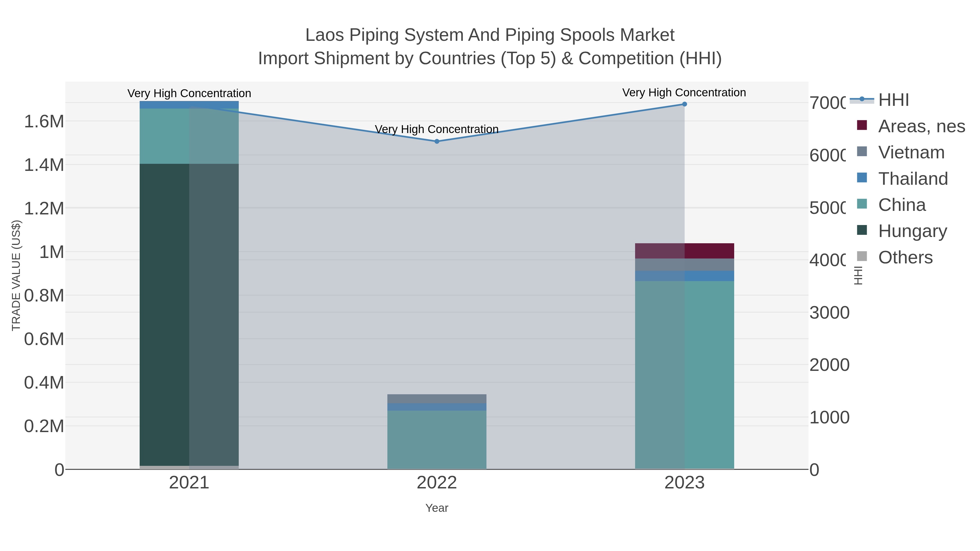
Task: Click the chart title Laos Piping System
Action: coord(490,35)
